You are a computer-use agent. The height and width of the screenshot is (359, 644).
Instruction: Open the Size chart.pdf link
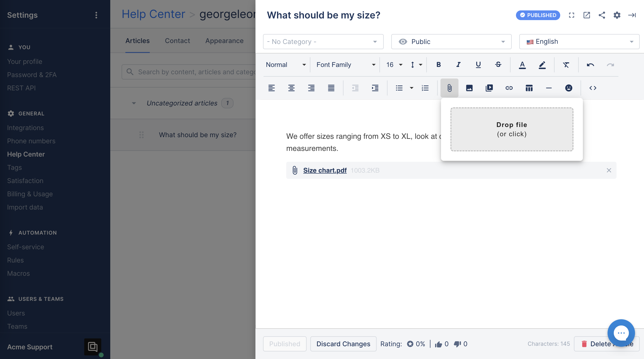point(325,170)
